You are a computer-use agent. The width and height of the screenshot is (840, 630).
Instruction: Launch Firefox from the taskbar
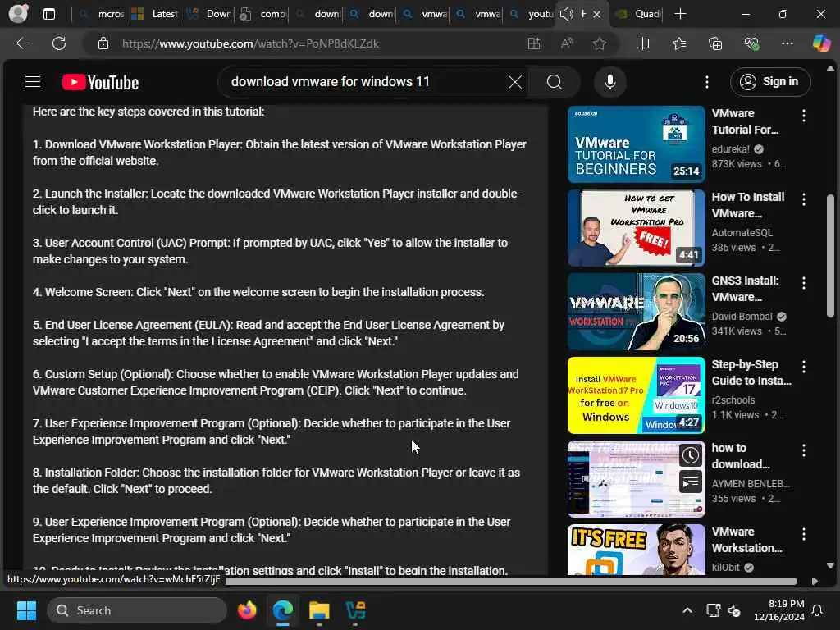click(247, 610)
